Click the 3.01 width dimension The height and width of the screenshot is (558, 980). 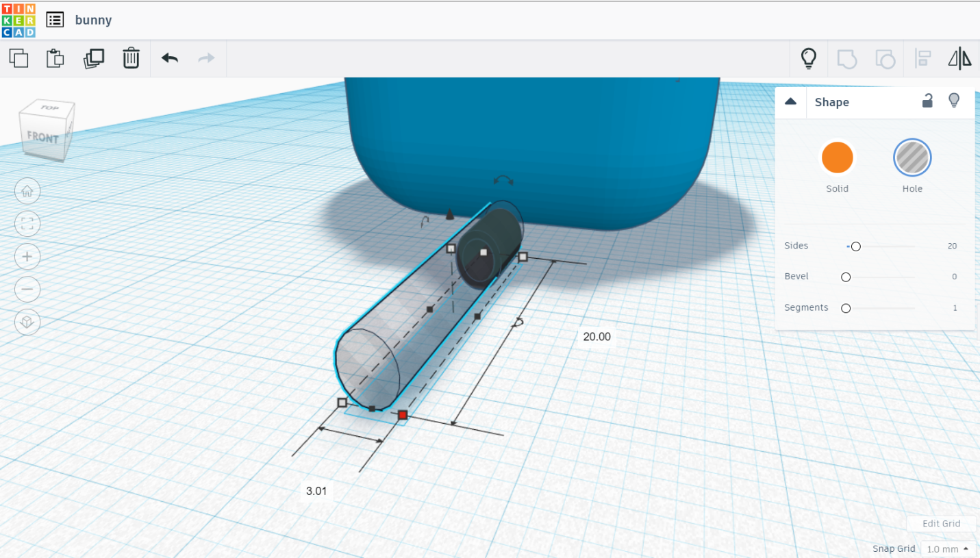click(x=316, y=491)
